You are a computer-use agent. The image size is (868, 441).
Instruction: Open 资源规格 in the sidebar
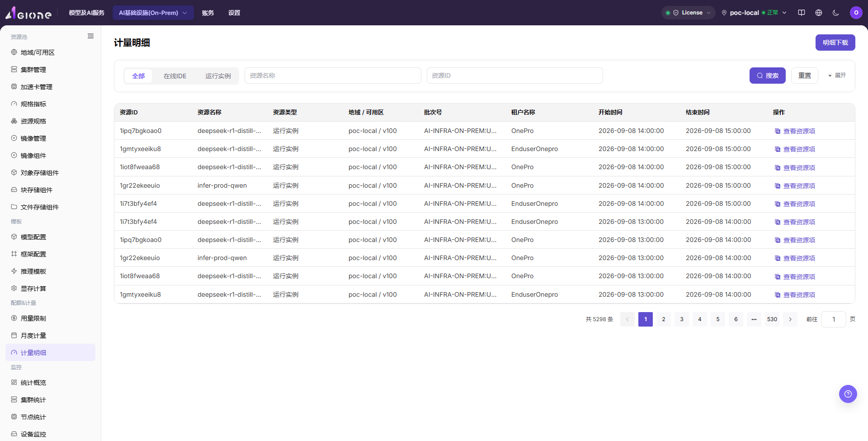50,121
